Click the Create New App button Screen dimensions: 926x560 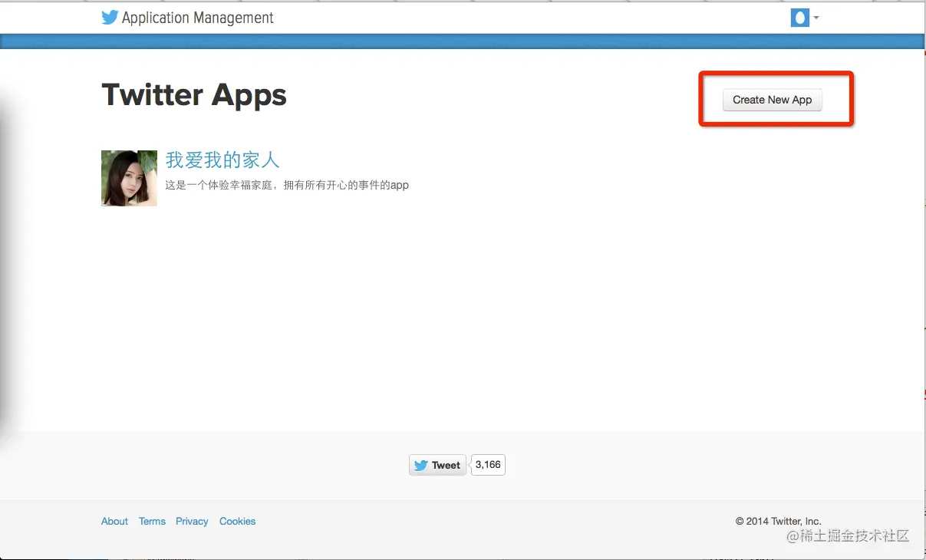pyautogui.click(x=773, y=100)
